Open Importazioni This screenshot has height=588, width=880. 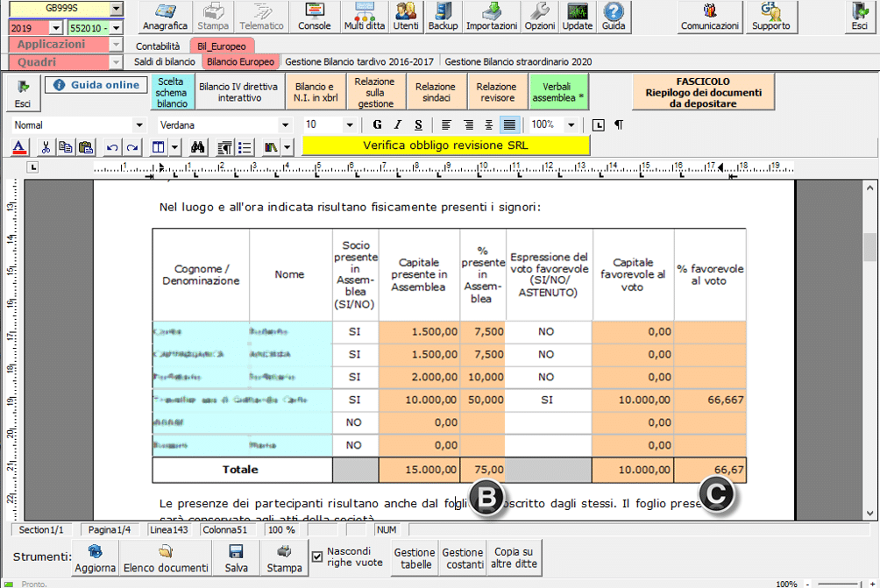492,17
